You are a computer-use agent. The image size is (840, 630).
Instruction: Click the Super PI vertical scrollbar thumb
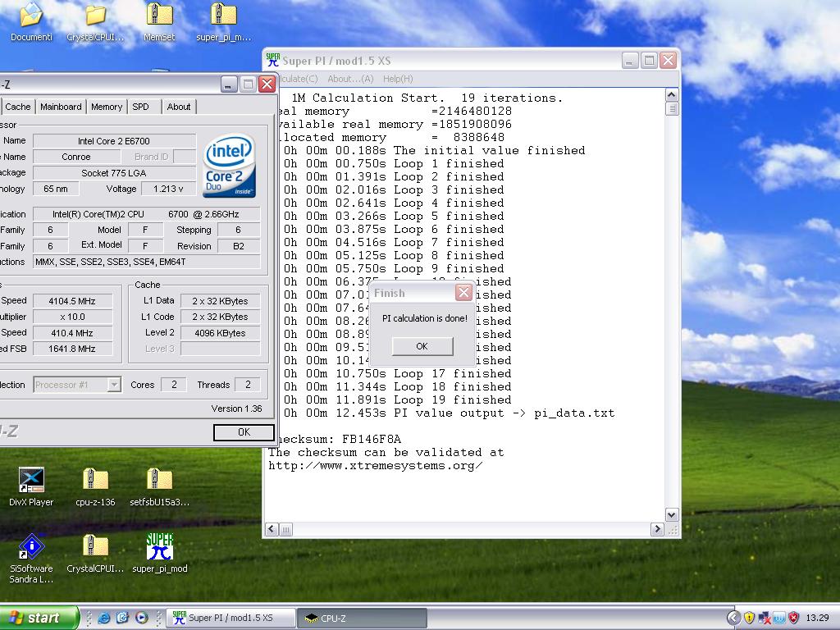[672, 109]
